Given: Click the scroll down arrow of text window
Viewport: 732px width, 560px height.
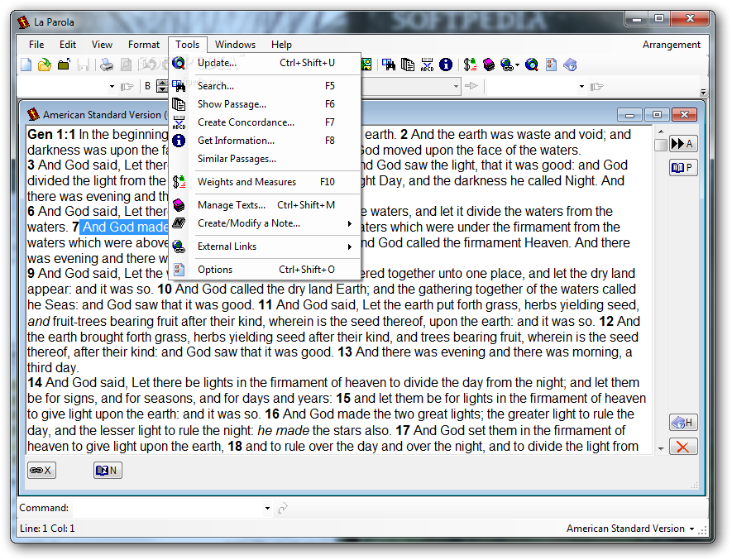Looking at the screenshot, I should click(x=661, y=449).
